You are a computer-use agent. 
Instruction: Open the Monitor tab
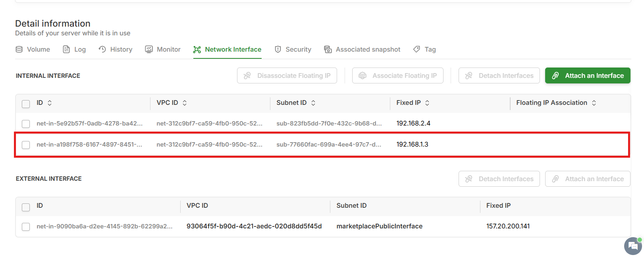click(168, 49)
